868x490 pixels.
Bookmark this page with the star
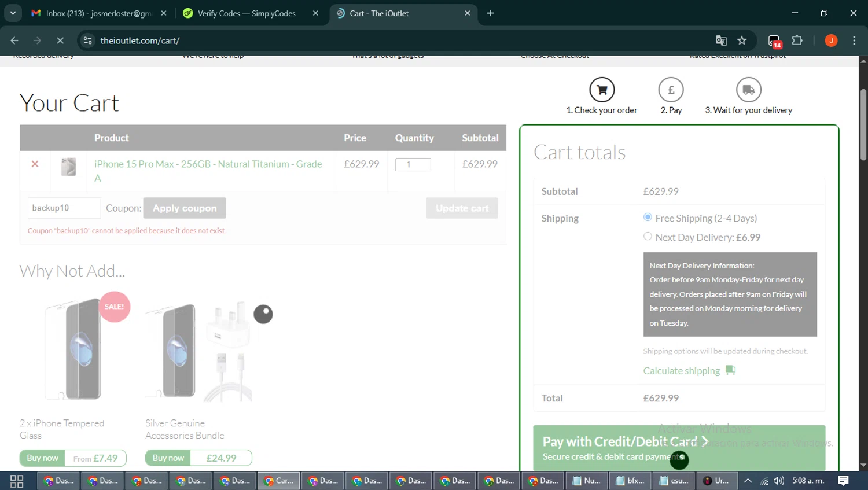tap(742, 40)
